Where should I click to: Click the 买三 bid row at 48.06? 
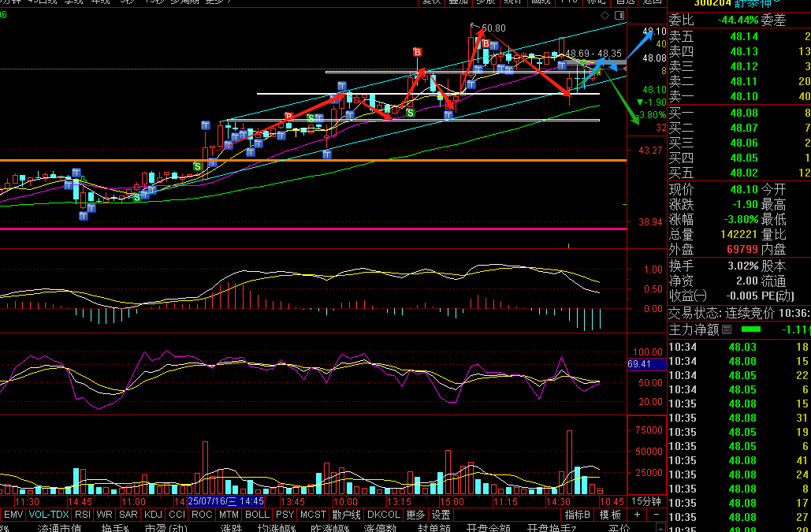coord(739,143)
